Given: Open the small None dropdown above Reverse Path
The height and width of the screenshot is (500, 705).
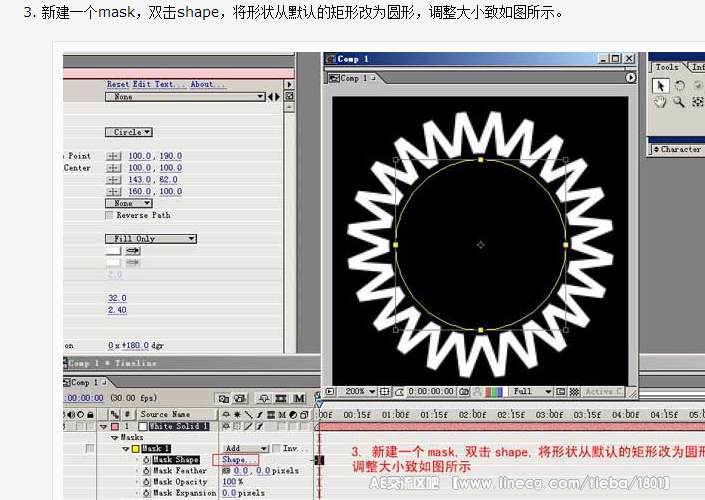Looking at the screenshot, I should pos(129,203).
